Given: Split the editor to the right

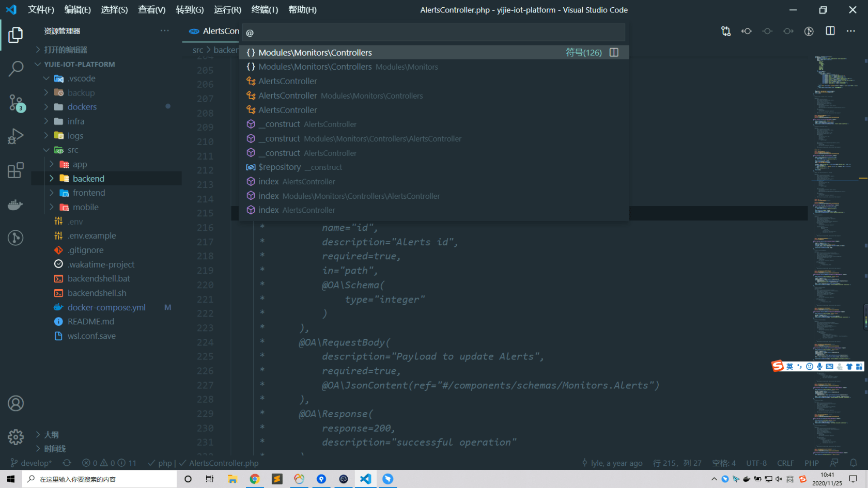Looking at the screenshot, I should [x=830, y=31].
